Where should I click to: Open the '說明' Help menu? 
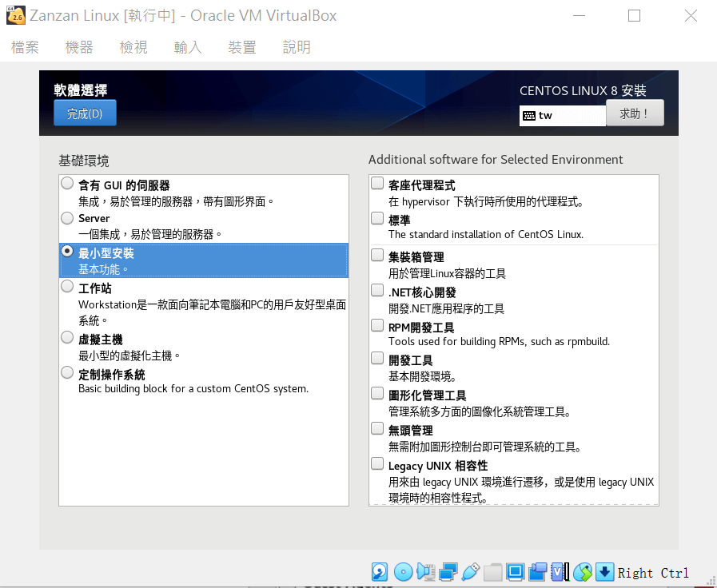coord(297,47)
